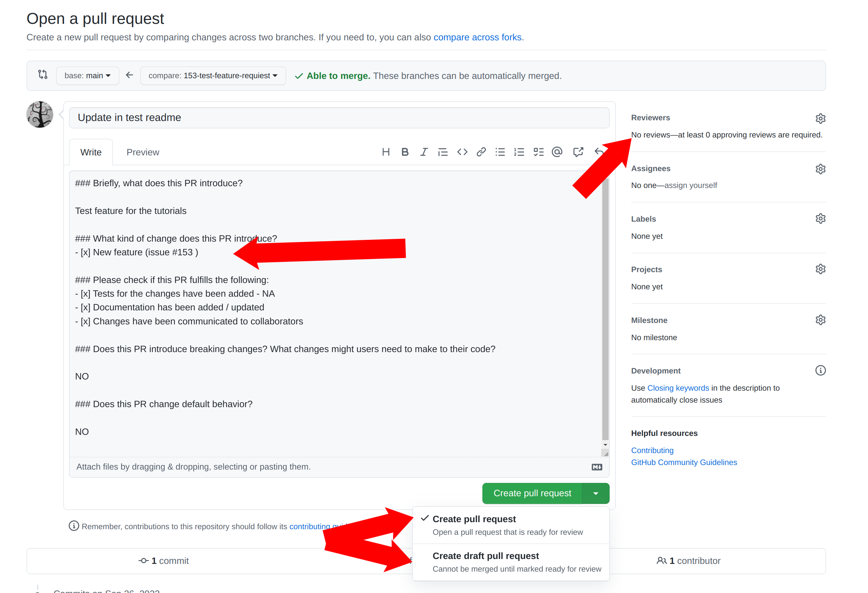Click the author avatar image
This screenshot has width=868, height=593.
(x=40, y=114)
